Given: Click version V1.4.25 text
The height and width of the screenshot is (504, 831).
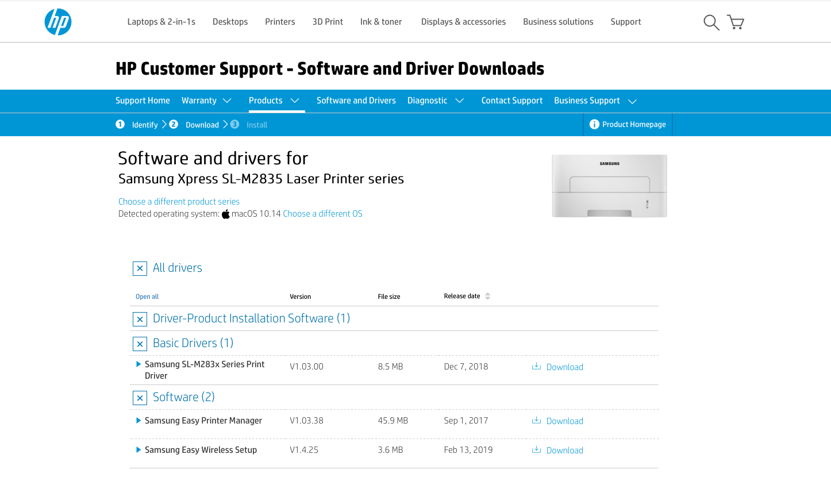Looking at the screenshot, I should coord(304,450).
